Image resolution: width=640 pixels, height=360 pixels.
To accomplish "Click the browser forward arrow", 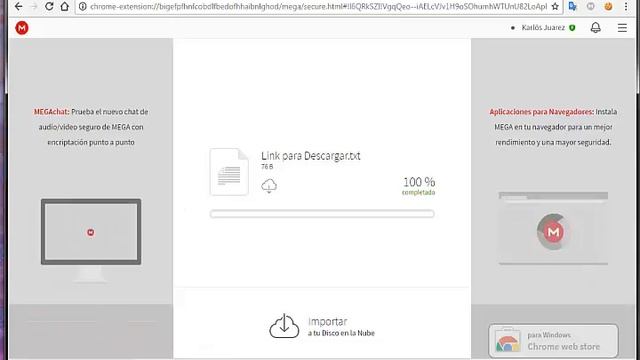I will [x=34, y=7].
